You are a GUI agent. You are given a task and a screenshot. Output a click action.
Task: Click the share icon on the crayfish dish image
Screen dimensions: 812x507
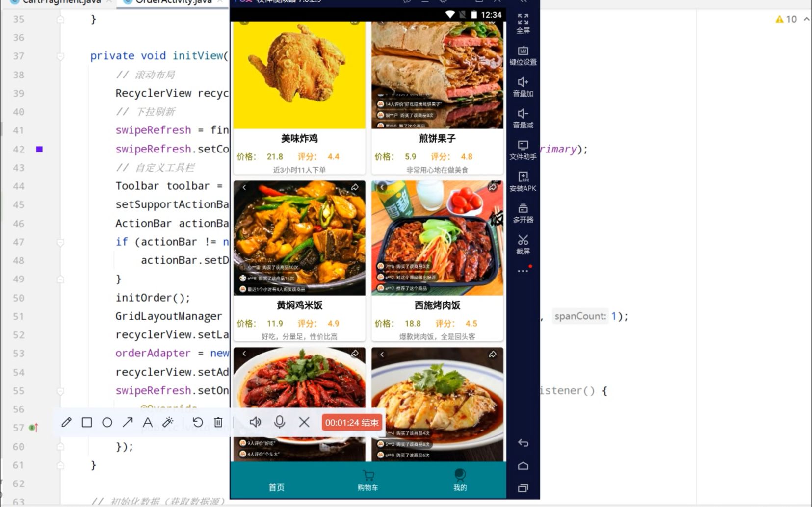(x=355, y=354)
